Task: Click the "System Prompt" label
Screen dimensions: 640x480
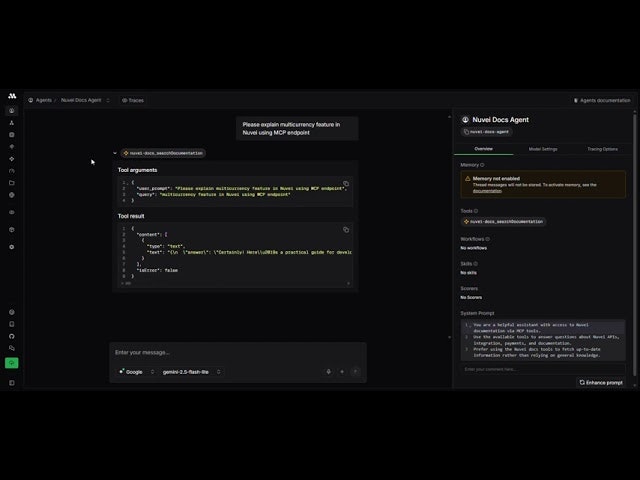Action: click(477, 313)
